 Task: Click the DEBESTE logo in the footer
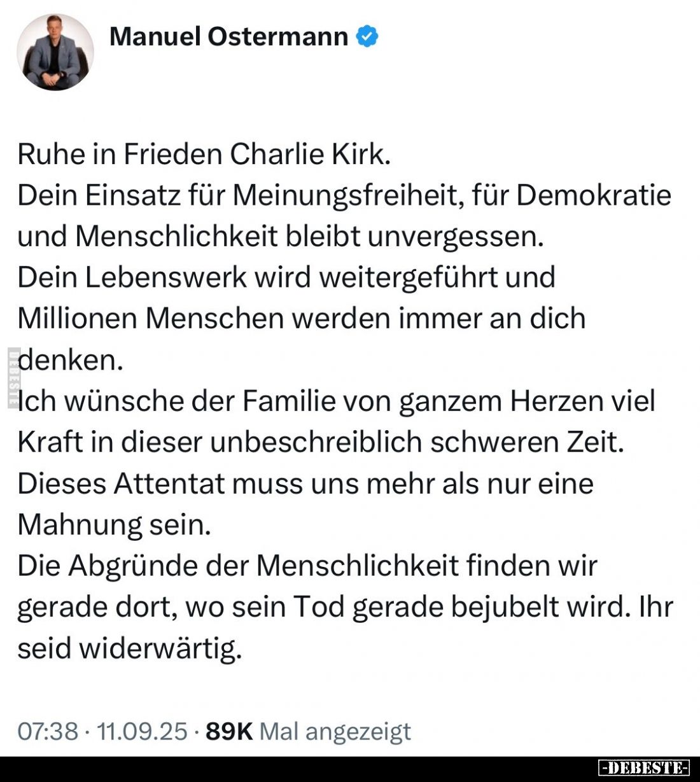point(644,768)
